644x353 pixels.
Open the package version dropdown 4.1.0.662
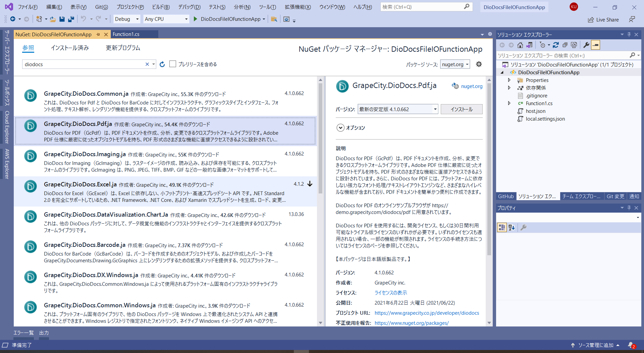coord(398,109)
